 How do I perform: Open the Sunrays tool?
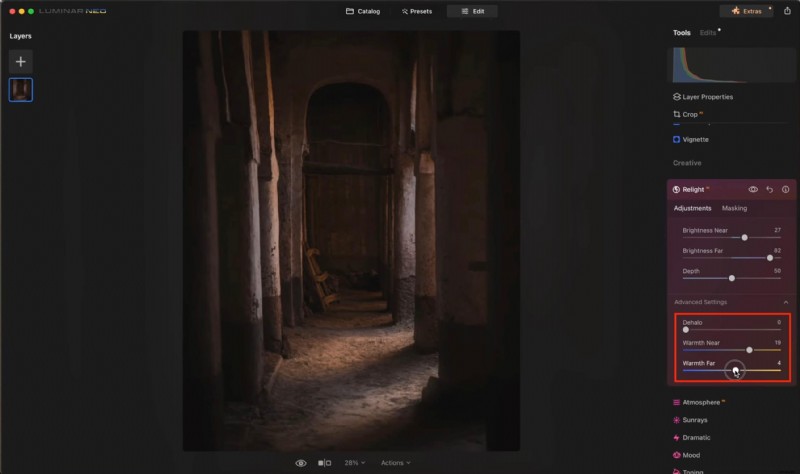pyautogui.click(x=690, y=420)
